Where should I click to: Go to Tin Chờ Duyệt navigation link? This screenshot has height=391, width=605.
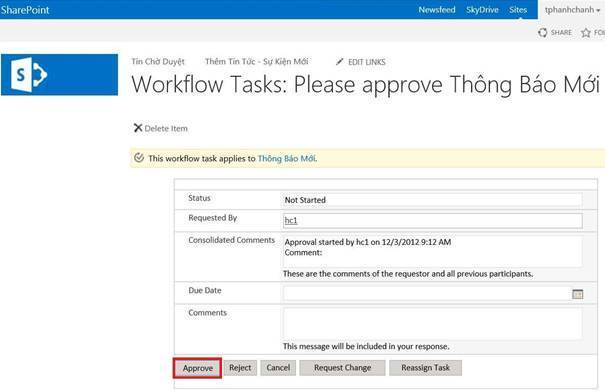pyautogui.click(x=158, y=61)
